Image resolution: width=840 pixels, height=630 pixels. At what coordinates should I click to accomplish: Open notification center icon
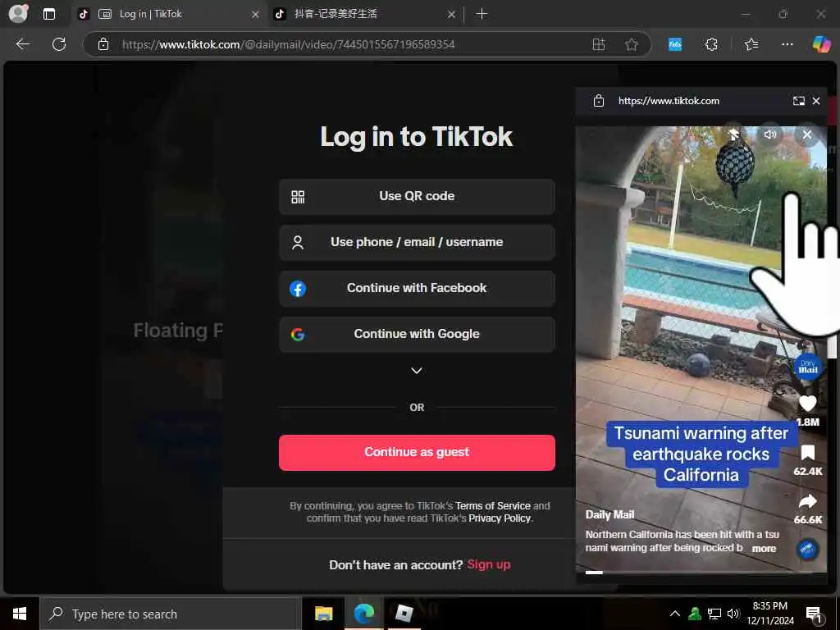813,614
